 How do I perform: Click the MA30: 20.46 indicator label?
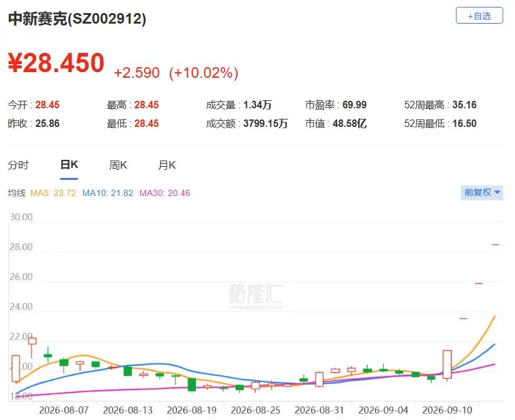pyautogui.click(x=165, y=193)
